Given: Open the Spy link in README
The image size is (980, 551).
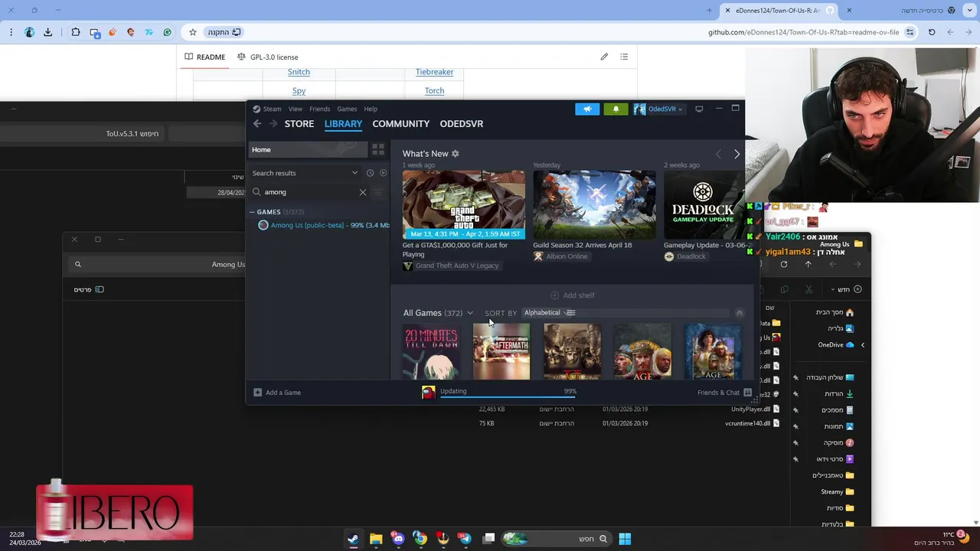Looking at the screenshot, I should pyautogui.click(x=299, y=90).
